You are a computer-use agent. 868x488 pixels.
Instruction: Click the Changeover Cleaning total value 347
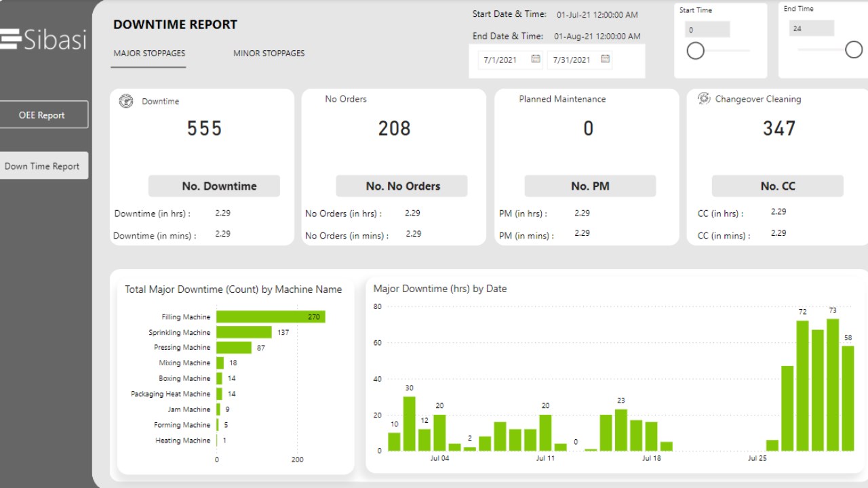778,128
